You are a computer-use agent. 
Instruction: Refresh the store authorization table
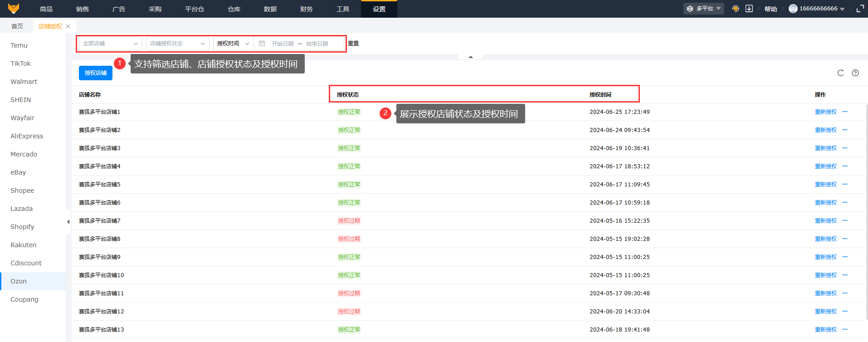pyautogui.click(x=840, y=73)
